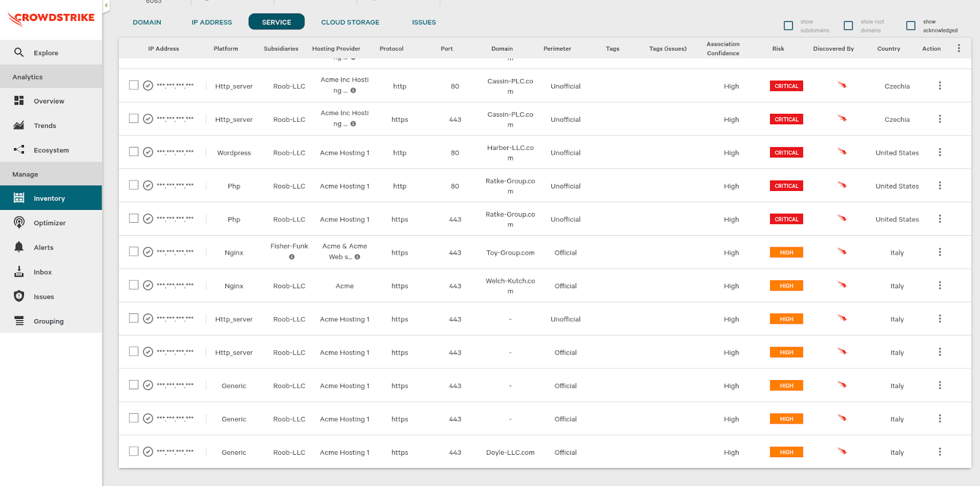Click the Toy-Group.com domain
Image resolution: width=980 pixels, height=486 pixels.
[x=510, y=253]
